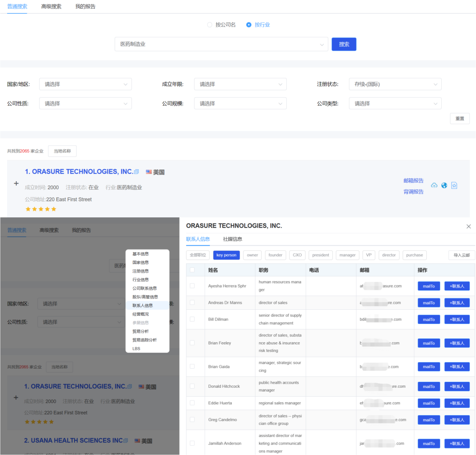Check the box for Eddie Huerta

click(x=192, y=403)
